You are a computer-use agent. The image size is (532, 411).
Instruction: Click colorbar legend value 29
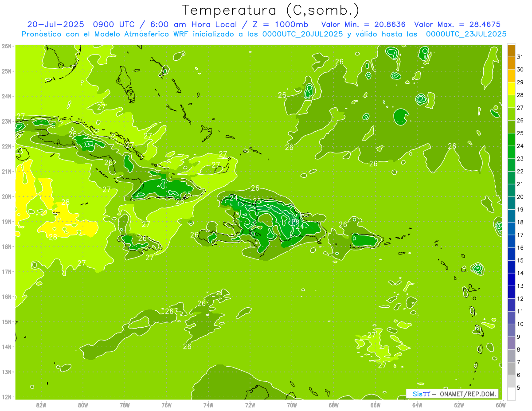pyautogui.click(x=520, y=82)
